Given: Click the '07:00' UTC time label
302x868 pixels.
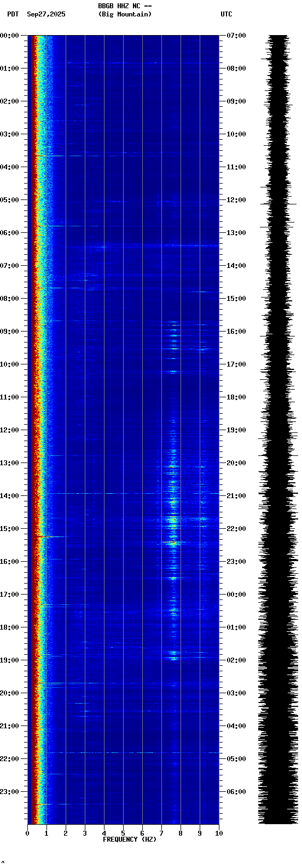Looking at the screenshot, I should (x=236, y=36).
